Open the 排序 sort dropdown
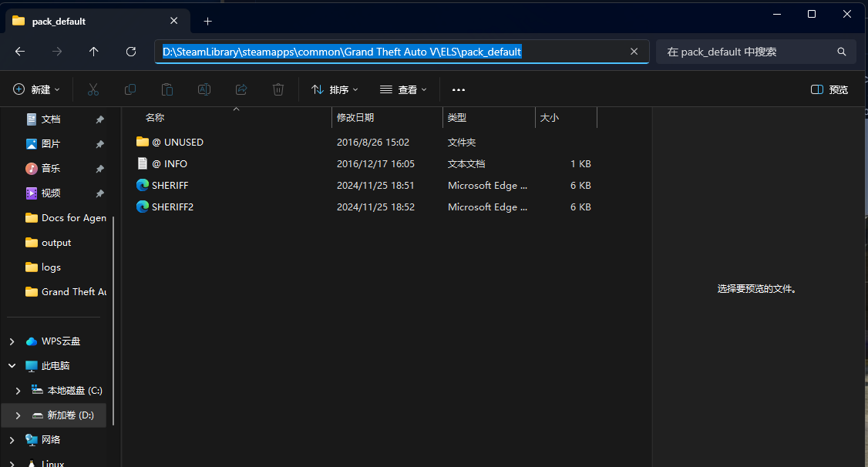Viewport: 868px width, 467px height. pos(335,89)
